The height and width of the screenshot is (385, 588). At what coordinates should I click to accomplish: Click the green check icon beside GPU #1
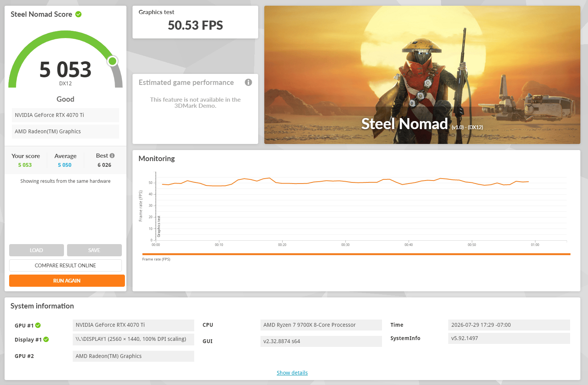click(38, 325)
